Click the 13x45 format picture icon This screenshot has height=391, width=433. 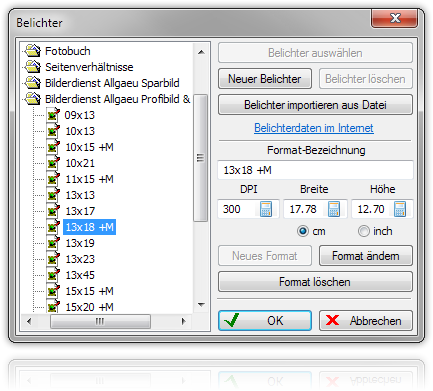click(53, 275)
